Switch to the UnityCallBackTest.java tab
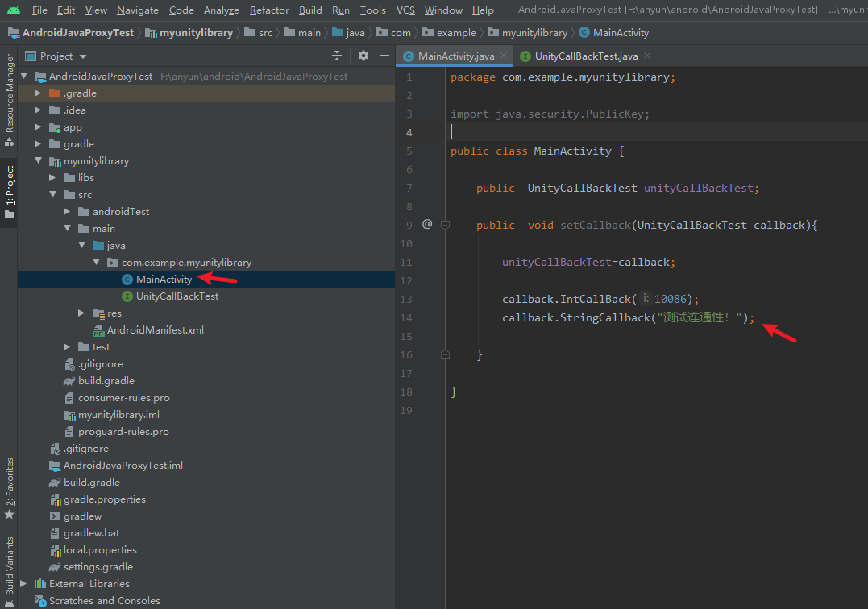The image size is (868, 609). coord(586,56)
